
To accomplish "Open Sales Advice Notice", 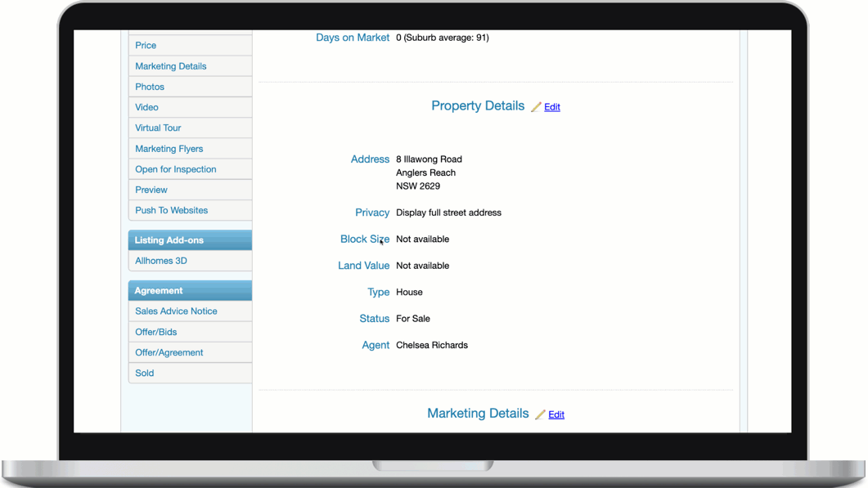I will 176,311.
